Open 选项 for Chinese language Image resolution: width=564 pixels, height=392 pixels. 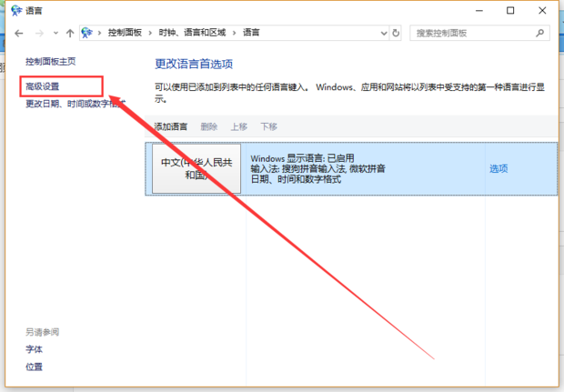click(x=499, y=168)
